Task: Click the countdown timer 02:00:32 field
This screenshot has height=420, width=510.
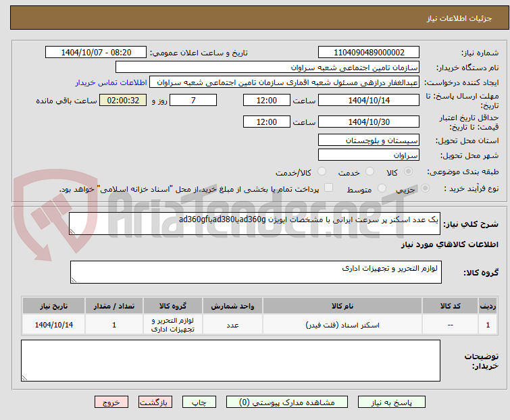Action: click(123, 100)
